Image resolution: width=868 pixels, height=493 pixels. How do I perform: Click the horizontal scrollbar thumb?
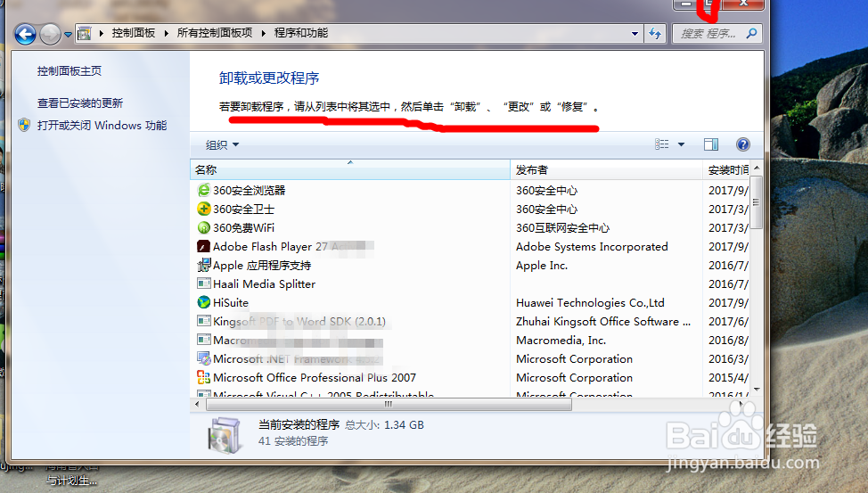click(x=389, y=405)
